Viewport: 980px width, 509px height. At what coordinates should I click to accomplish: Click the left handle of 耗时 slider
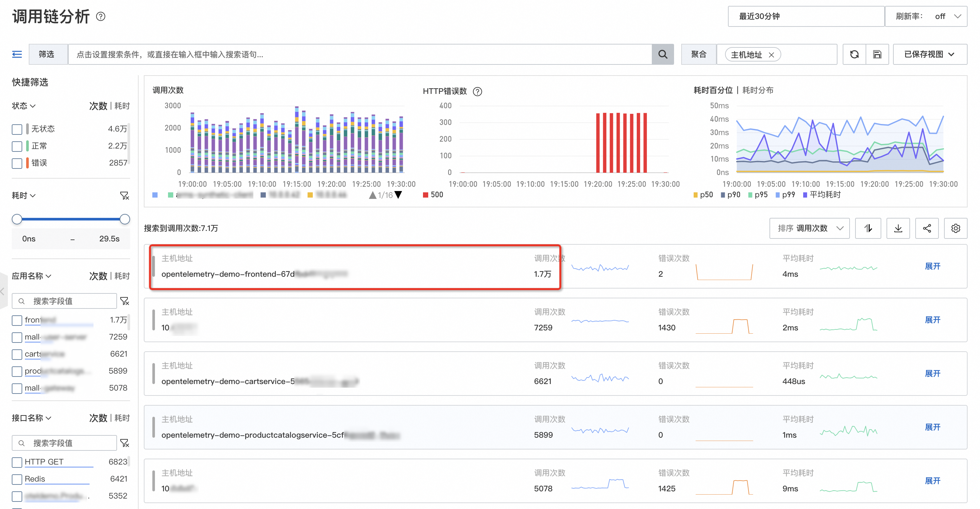[17, 219]
